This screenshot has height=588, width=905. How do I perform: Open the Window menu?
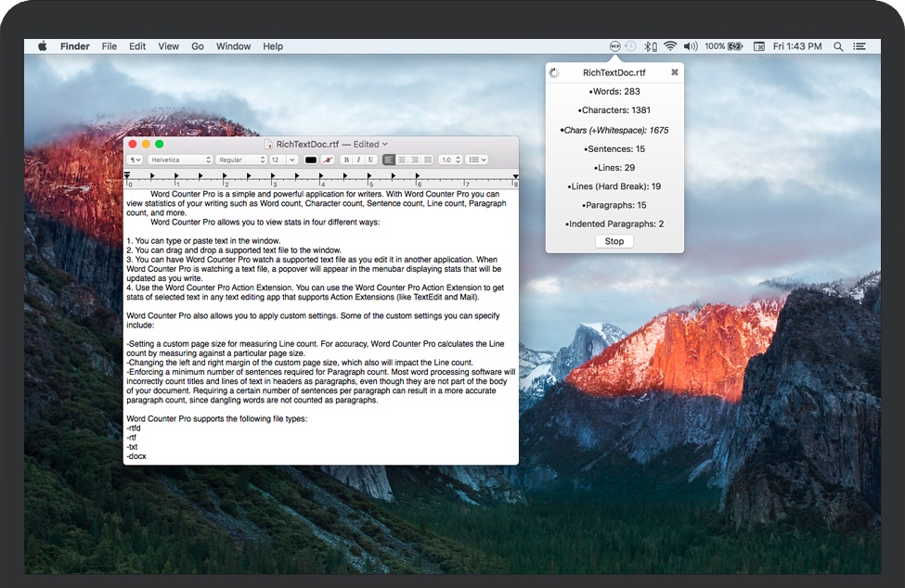(233, 46)
